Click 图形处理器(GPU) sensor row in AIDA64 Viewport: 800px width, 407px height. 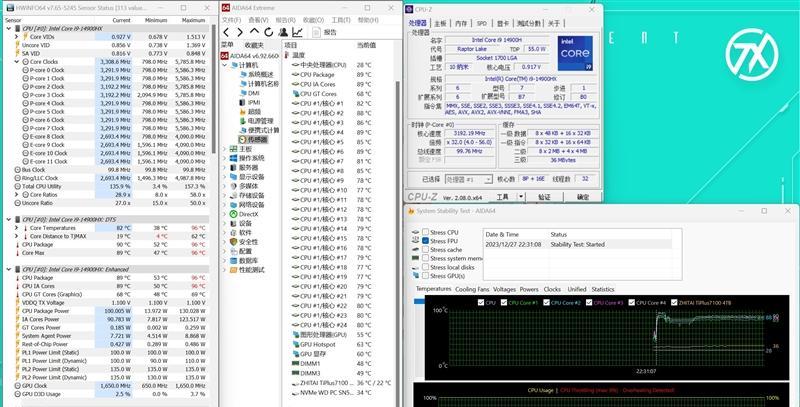(x=339, y=335)
